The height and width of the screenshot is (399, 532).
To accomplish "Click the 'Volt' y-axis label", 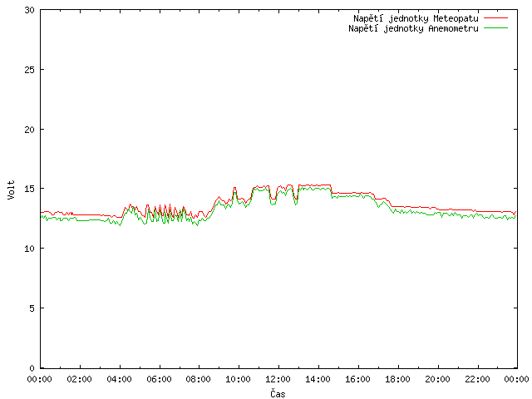I will pyautogui.click(x=11, y=190).
